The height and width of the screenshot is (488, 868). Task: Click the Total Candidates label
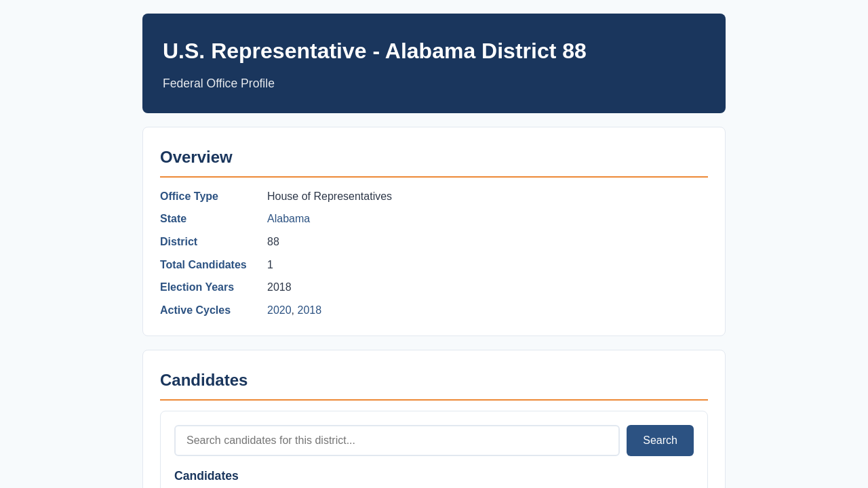(x=203, y=265)
